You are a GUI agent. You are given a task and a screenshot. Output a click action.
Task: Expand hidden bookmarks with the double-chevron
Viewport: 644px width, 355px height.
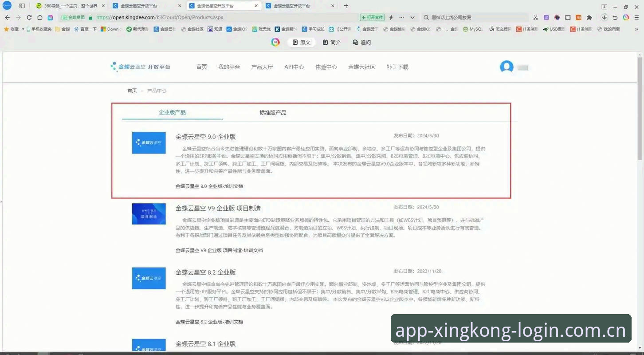coord(637,29)
